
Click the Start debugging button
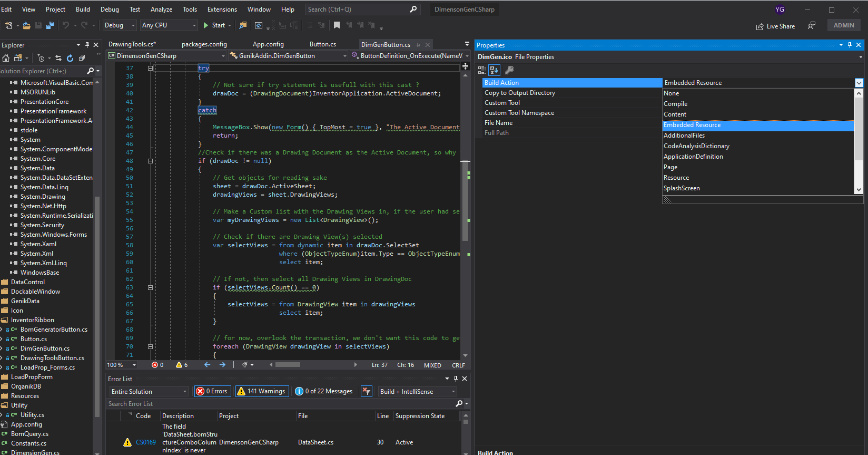(217, 25)
